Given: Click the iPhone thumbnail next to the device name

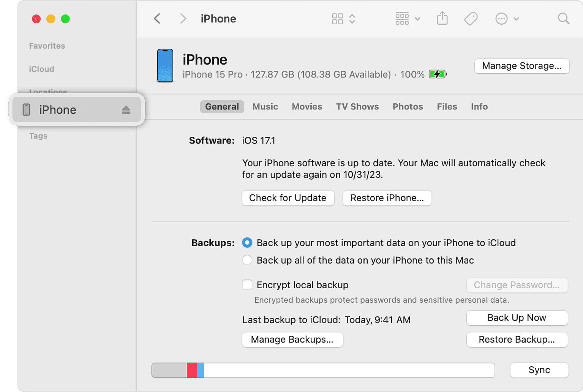Looking at the screenshot, I should (x=165, y=66).
